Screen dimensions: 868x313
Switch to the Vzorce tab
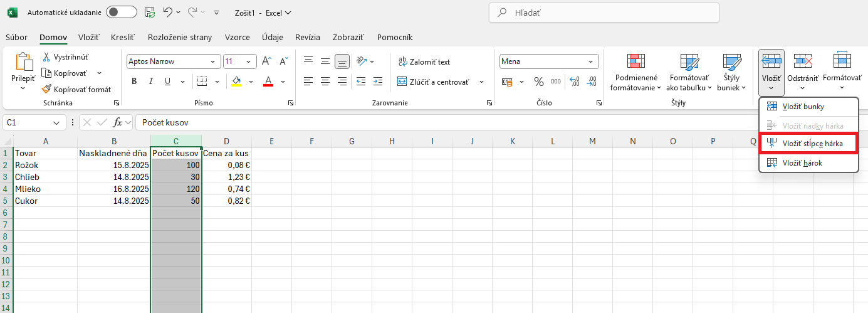point(238,37)
